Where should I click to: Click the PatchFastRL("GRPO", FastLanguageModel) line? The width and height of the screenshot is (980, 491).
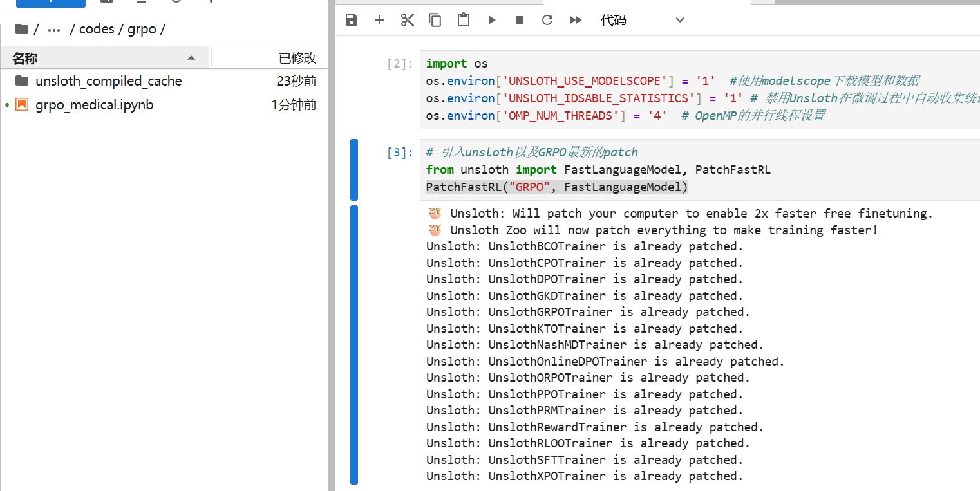[557, 187]
